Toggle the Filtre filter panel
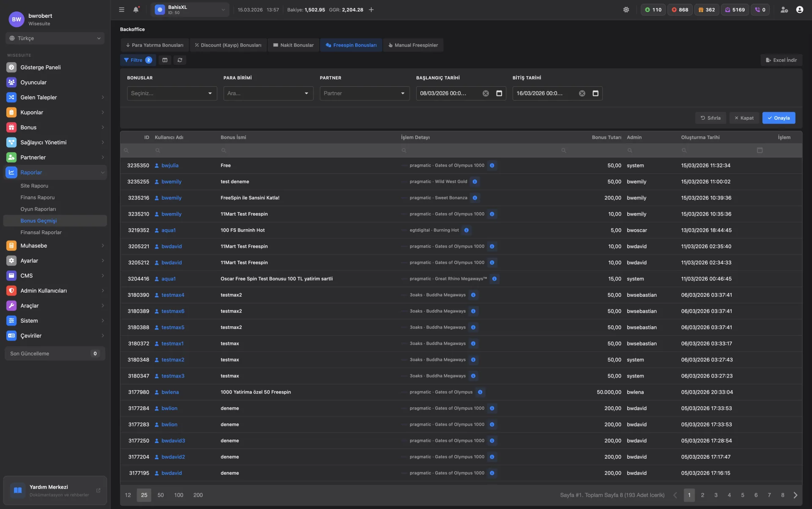 click(x=137, y=60)
